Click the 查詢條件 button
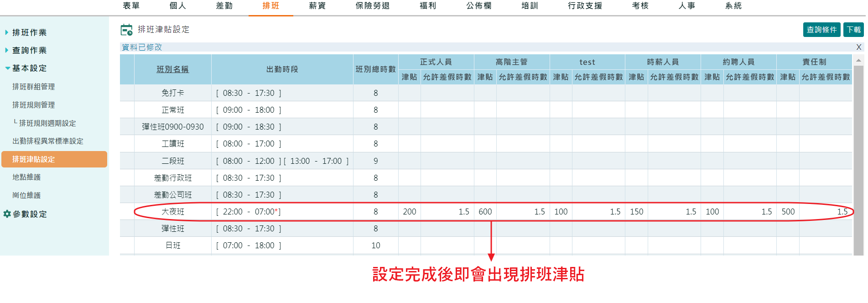This screenshot has width=868, height=303. coord(821,30)
